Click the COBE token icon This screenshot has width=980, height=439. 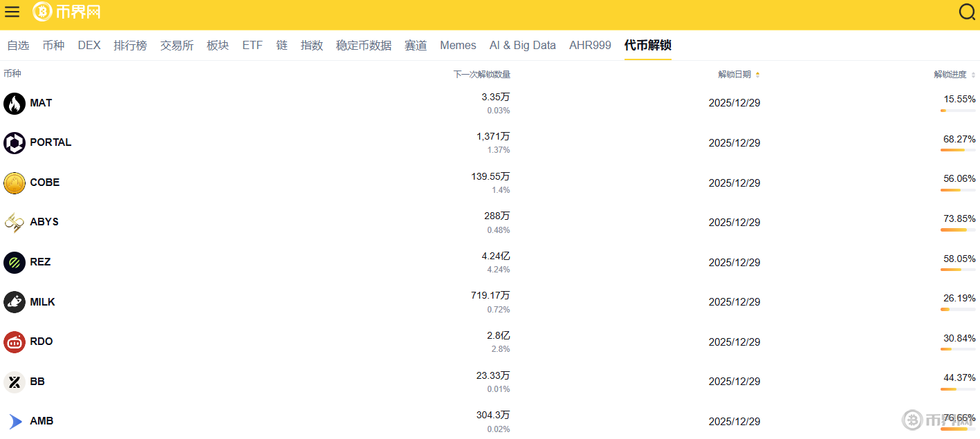(14, 183)
